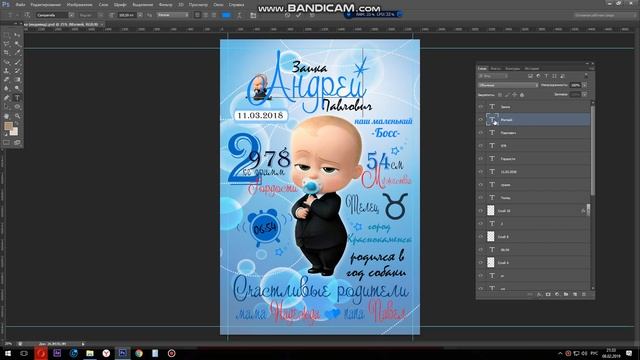Viewport: 640px width, 360px height.
Task: Open the status bar info arrow
Action: click(x=83, y=344)
